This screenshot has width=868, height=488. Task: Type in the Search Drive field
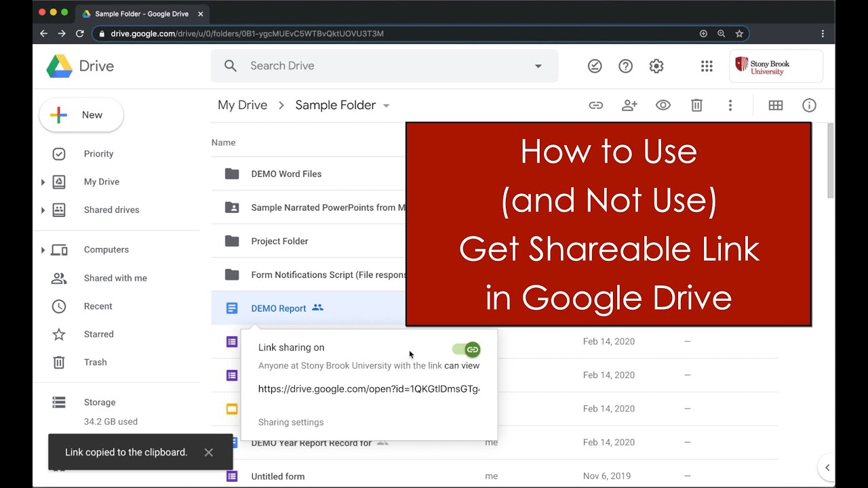click(x=384, y=66)
